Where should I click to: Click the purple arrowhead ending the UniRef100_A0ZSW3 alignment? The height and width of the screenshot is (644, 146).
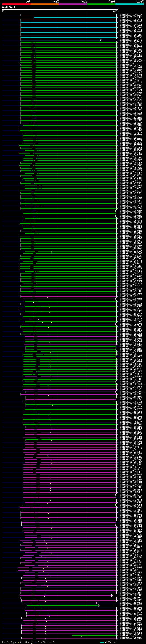112,595
